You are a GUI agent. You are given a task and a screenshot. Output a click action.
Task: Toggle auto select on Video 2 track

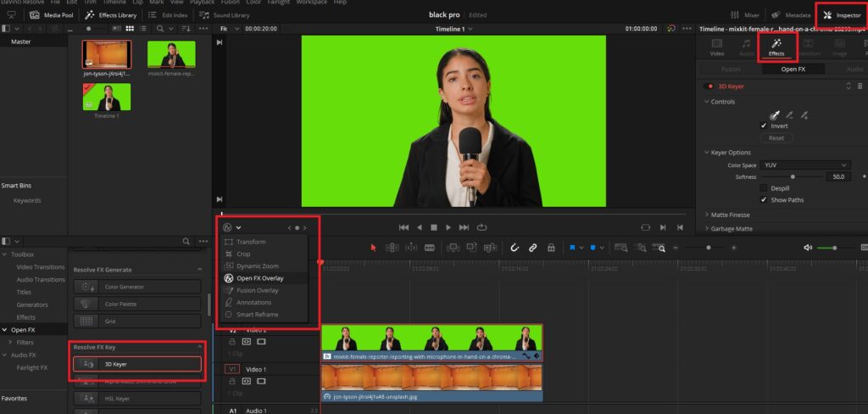[x=247, y=341]
